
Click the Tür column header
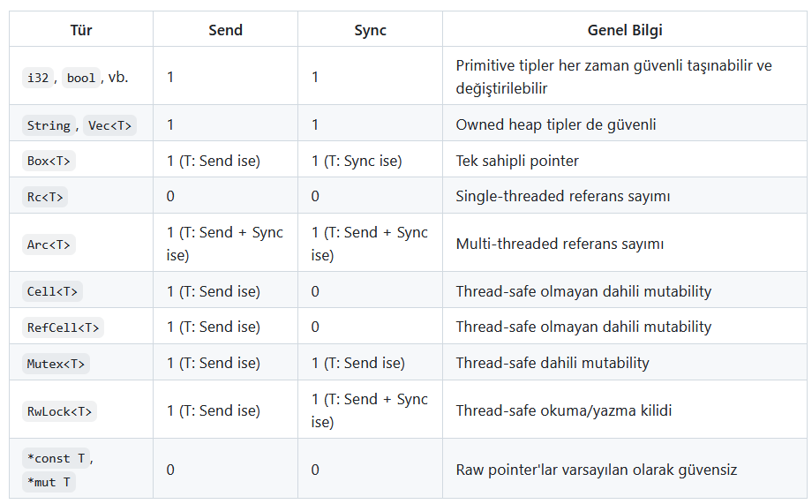[x=81, y=30]
